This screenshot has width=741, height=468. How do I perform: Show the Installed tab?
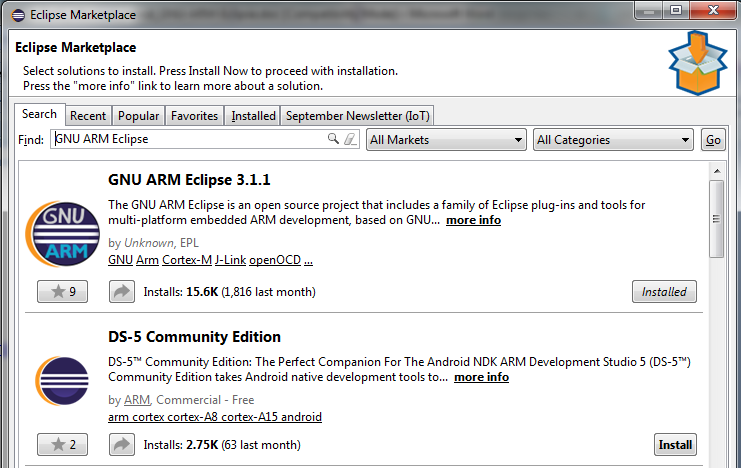coord(253,116)
